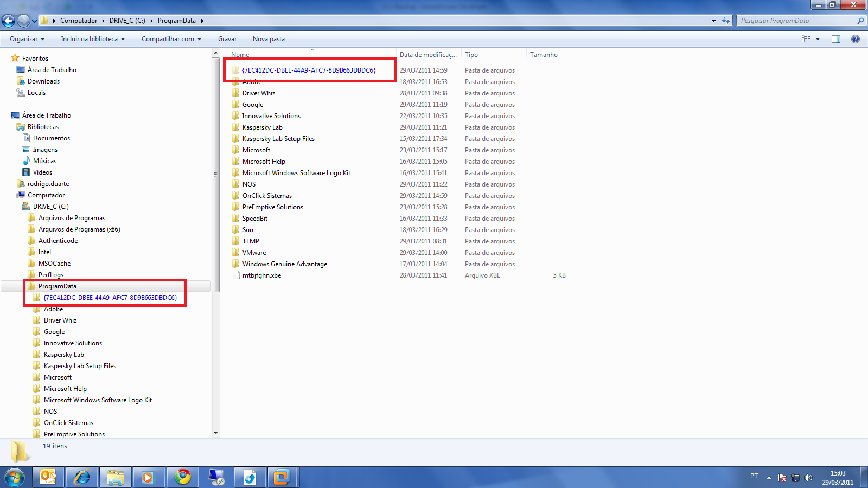Toggle the preview pane icon

point(836,39)
